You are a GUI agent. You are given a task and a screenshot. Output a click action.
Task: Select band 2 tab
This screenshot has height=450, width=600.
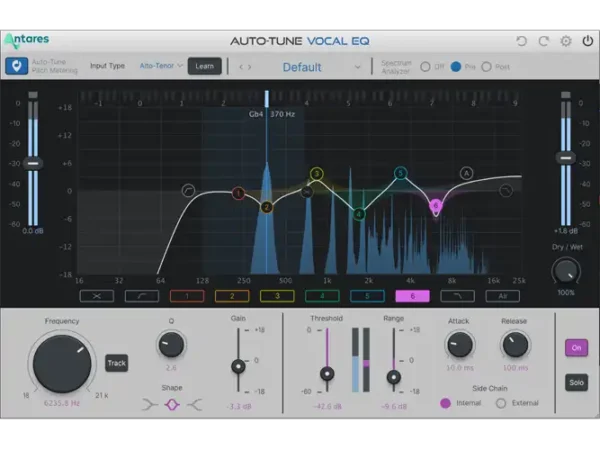click(232, 296)
